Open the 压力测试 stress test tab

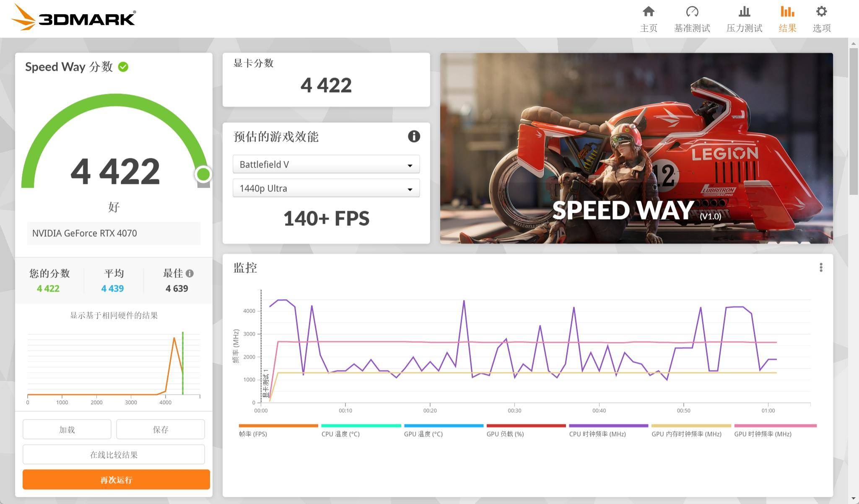coord(744,19)
